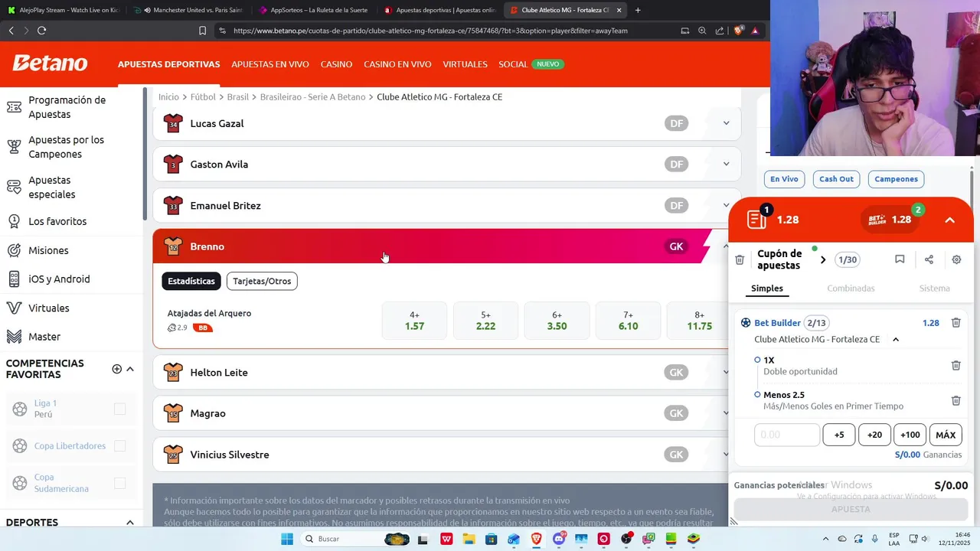Bookmark the page in the address bar
Screen dimensions: 980x551
pyautogui.click(x=202, y=31)
